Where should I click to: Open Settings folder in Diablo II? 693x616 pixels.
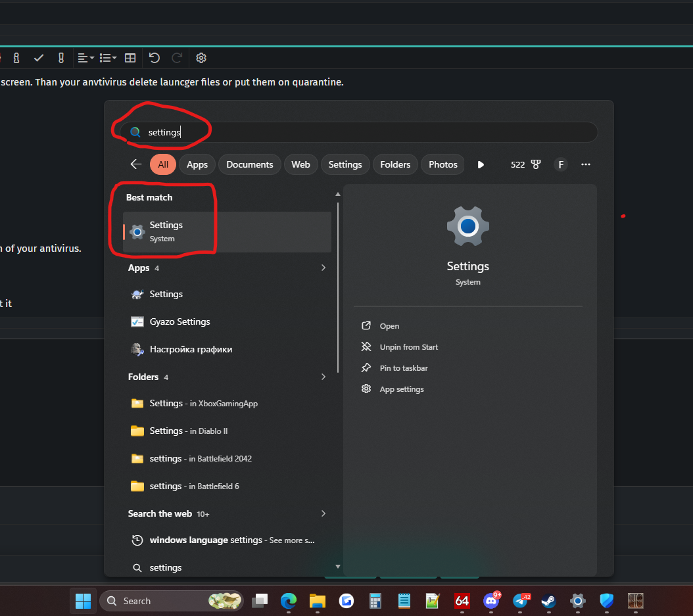188,431
